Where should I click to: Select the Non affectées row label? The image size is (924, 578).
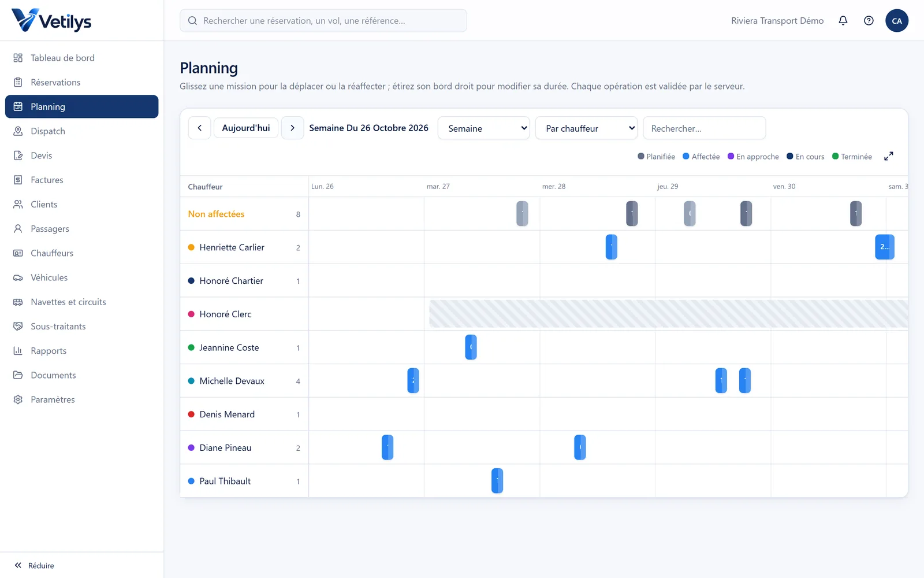coord(216,214)
